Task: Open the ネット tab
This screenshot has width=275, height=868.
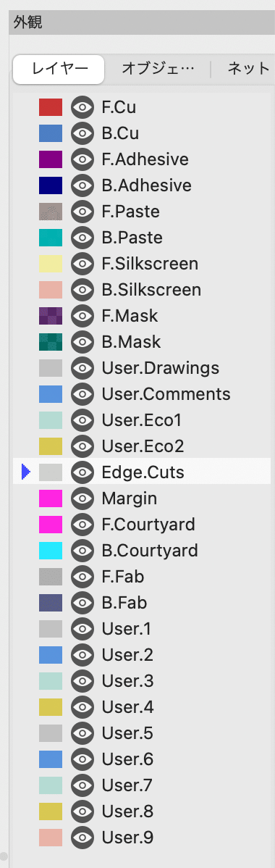Action: pos(247,70)
